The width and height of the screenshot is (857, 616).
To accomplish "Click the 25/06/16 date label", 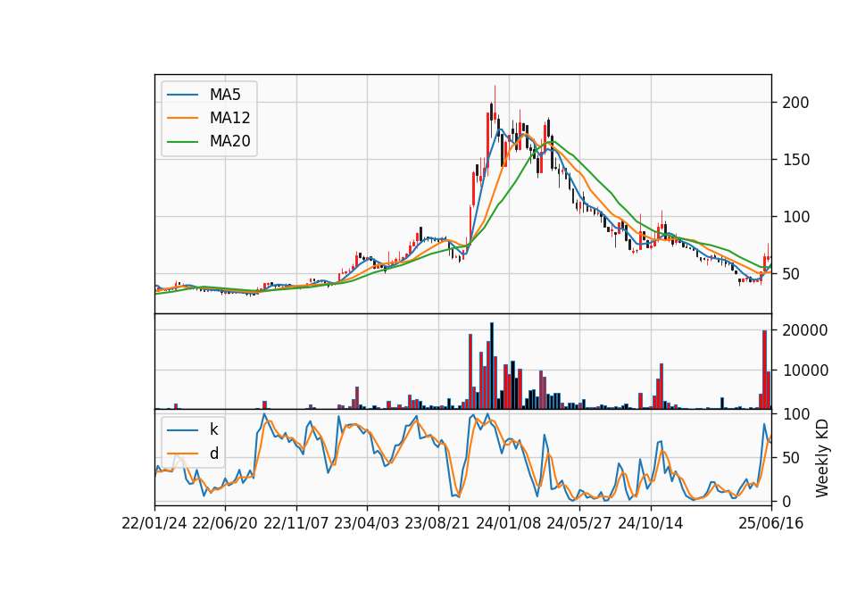I will pos(771,524).
